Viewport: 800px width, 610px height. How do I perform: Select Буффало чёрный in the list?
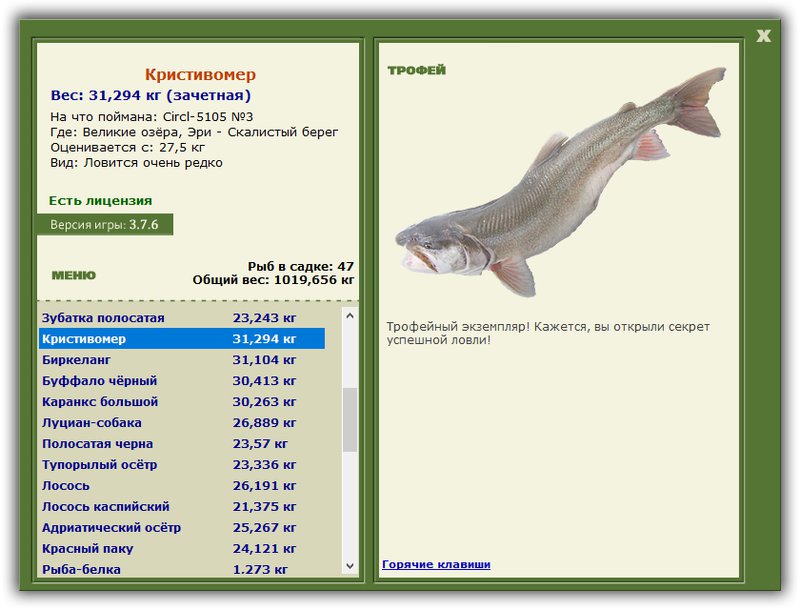pos(182,380)
